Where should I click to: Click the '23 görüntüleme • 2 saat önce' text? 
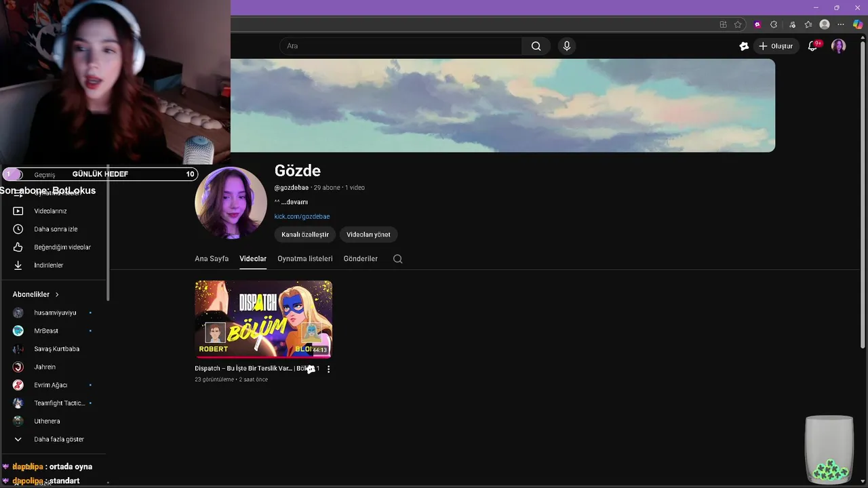point(231,380)
